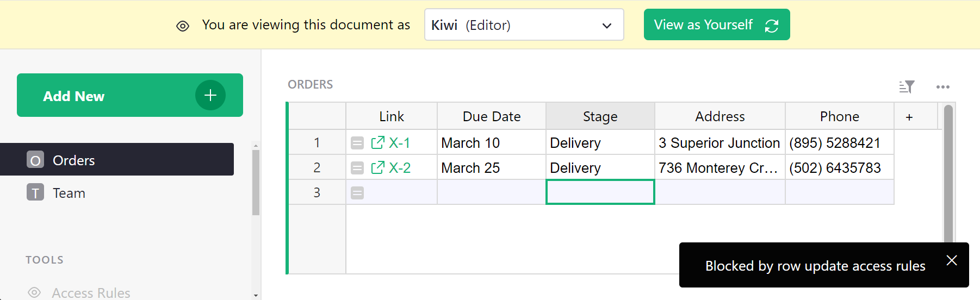Click the Add New button
This screenshot has height=300, width=980.
pyautogui.click(x=129, y=96)
